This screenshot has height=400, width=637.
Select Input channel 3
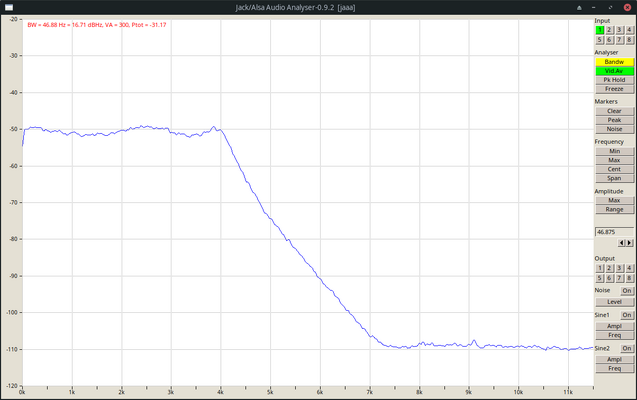click(619, 30)
